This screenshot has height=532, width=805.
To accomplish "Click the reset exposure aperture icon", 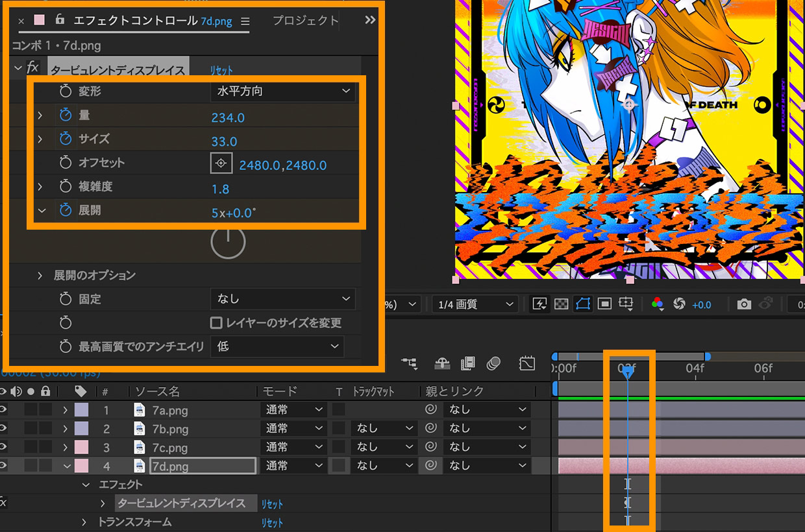I will 680,304.
